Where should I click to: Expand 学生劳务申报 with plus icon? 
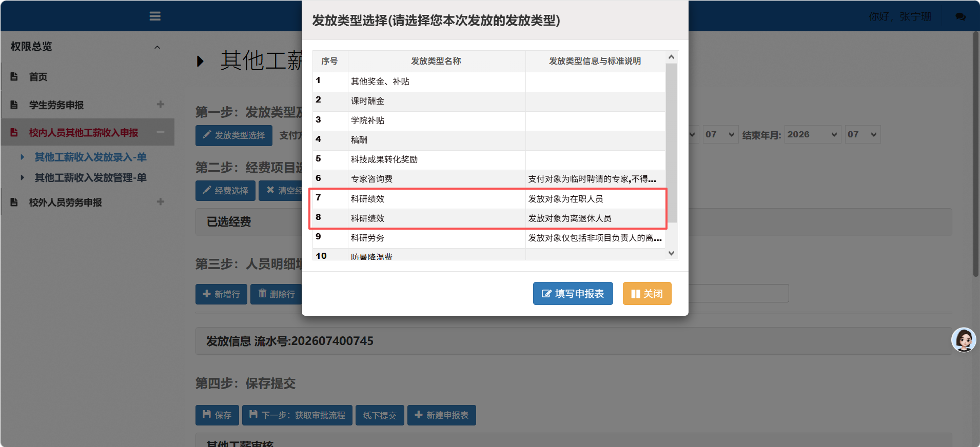click(161, 105)
